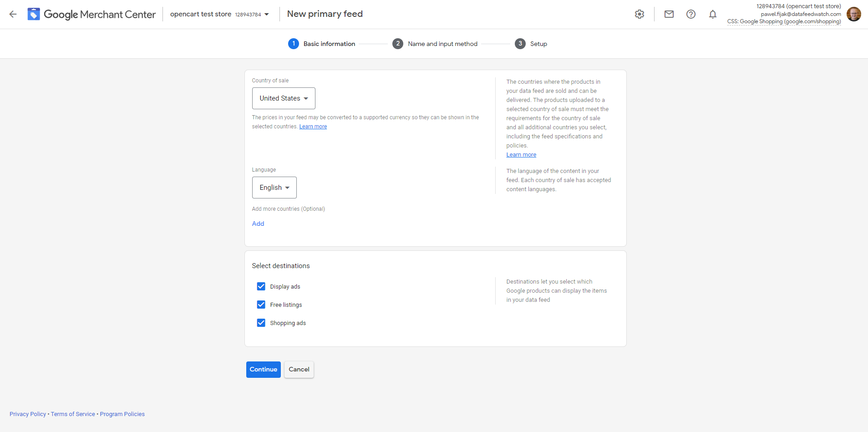The height and width of the screenshot is (432, 868).
Task: Click the step 1 circle indicator
Action: [293, 44]
